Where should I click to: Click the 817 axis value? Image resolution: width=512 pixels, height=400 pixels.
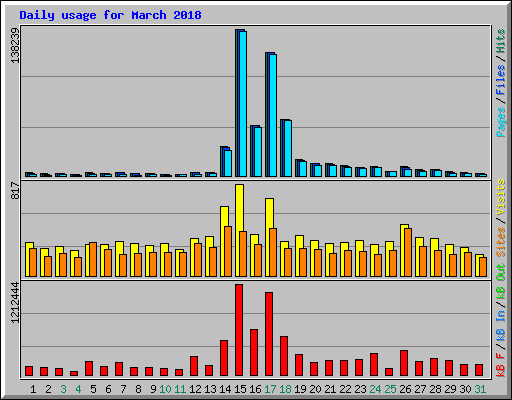coord(15,191)
